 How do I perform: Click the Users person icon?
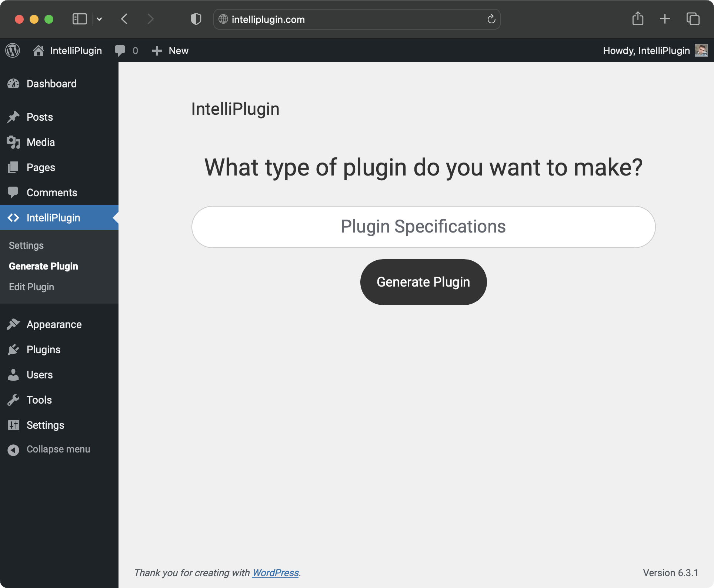[x=13, y=375]
